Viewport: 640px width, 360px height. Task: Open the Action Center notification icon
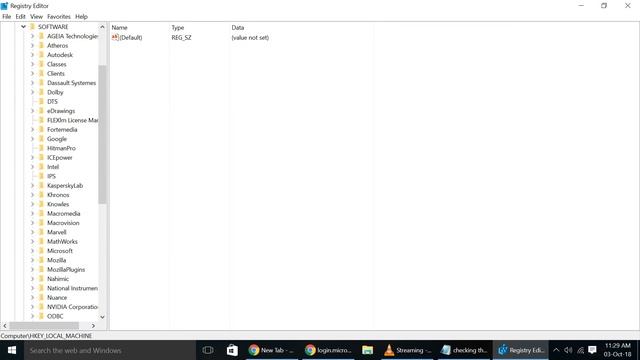tap(593, 350)
